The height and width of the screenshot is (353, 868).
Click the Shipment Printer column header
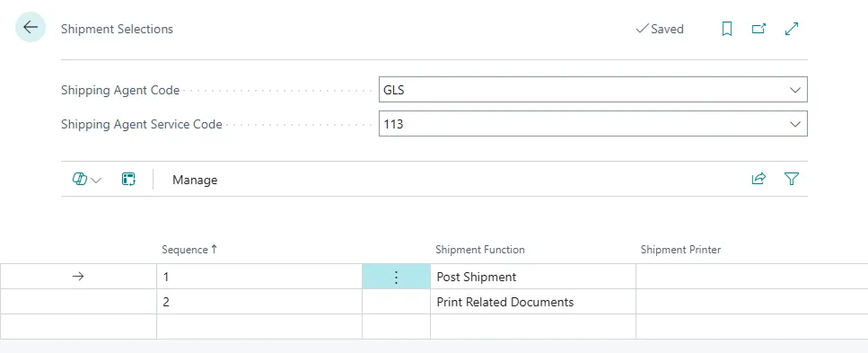680,250
